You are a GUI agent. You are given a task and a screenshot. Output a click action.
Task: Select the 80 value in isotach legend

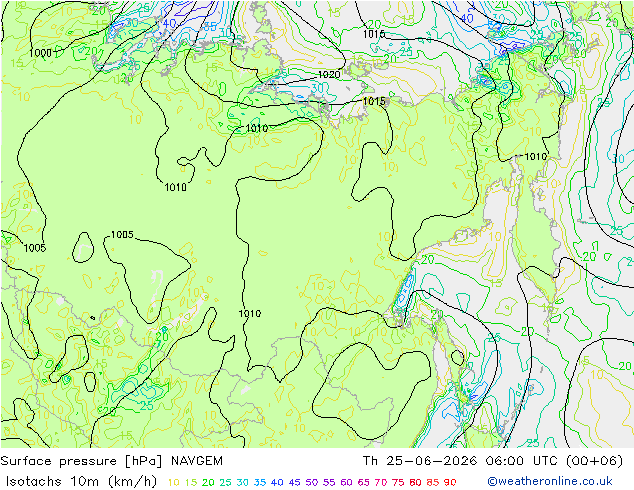coord(415,482)
